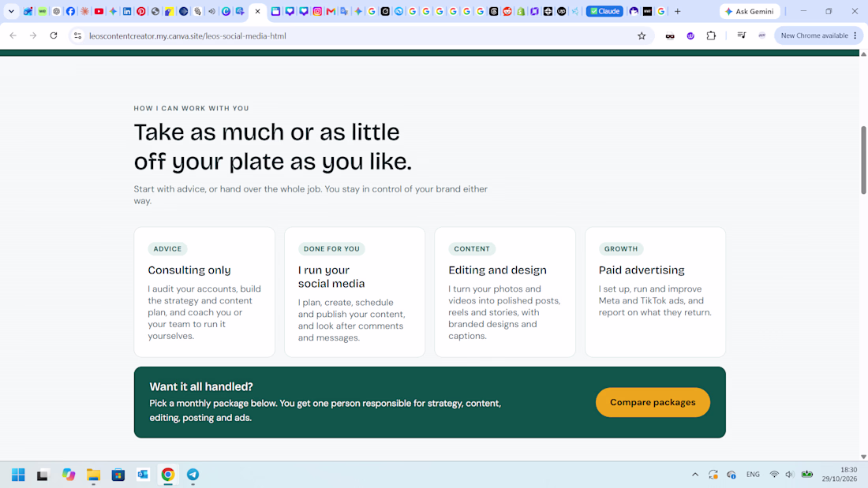Click the CONTENT tag label
Viewport: 868px width, 488px height.
[472, 249]
